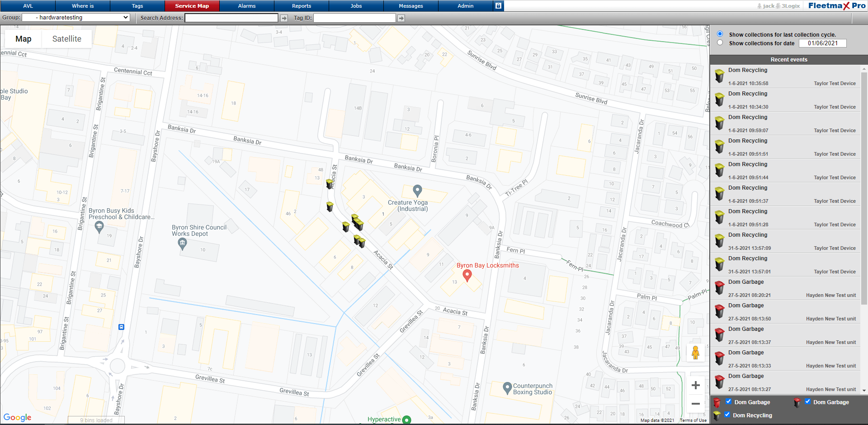This screenshot has height=425, width=868.
Task: Open Dom Recycling event at 09:51:44
Action: (x=785, y=171)
